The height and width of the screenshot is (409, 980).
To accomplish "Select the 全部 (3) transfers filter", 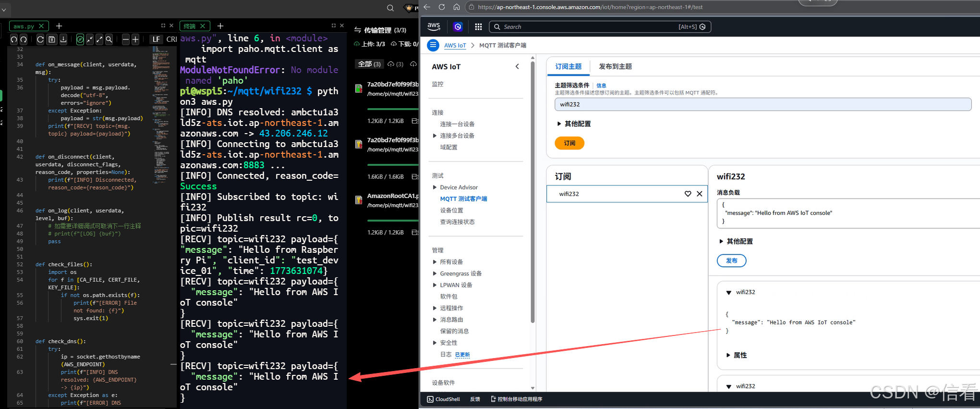I will (369, 64).
